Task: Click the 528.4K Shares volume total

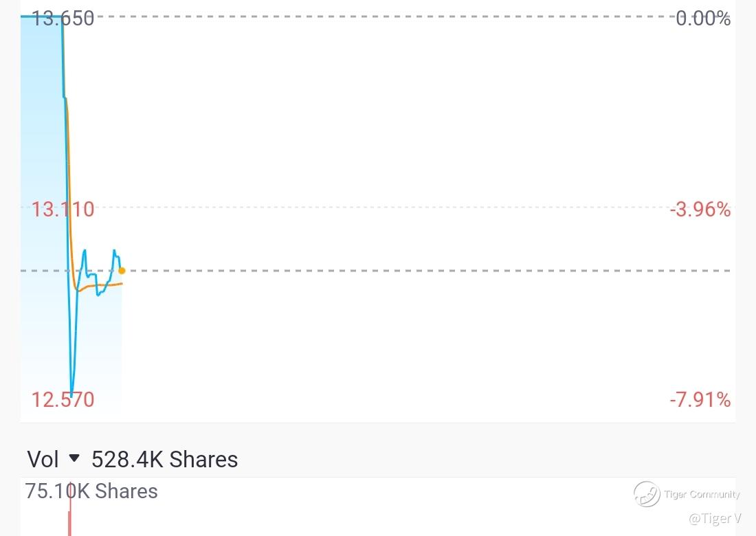Action: 164,459
